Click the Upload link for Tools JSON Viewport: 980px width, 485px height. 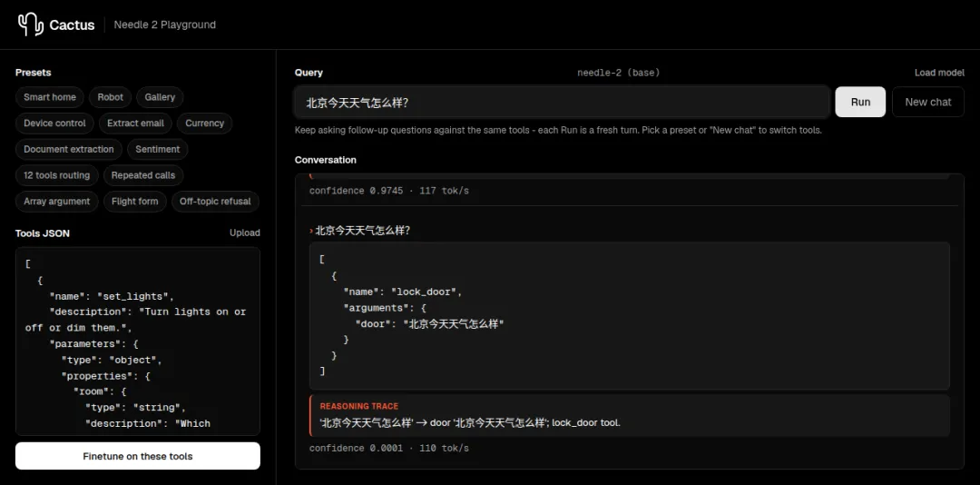click(244, 233)
